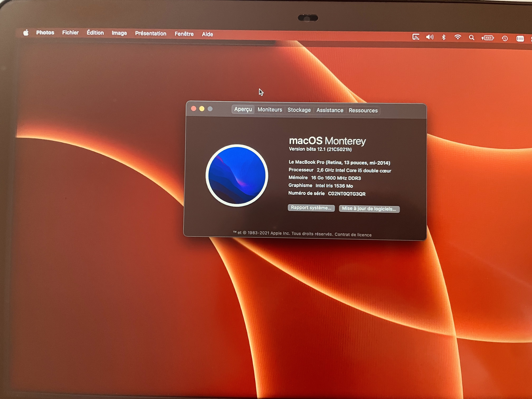Screen dimensions: 532x399
Task: Open the Fenêtre menu
Action: (184, 34)
